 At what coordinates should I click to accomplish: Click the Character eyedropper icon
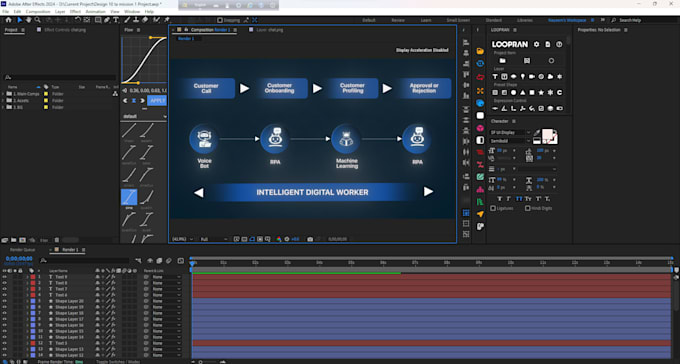[536, 132]
